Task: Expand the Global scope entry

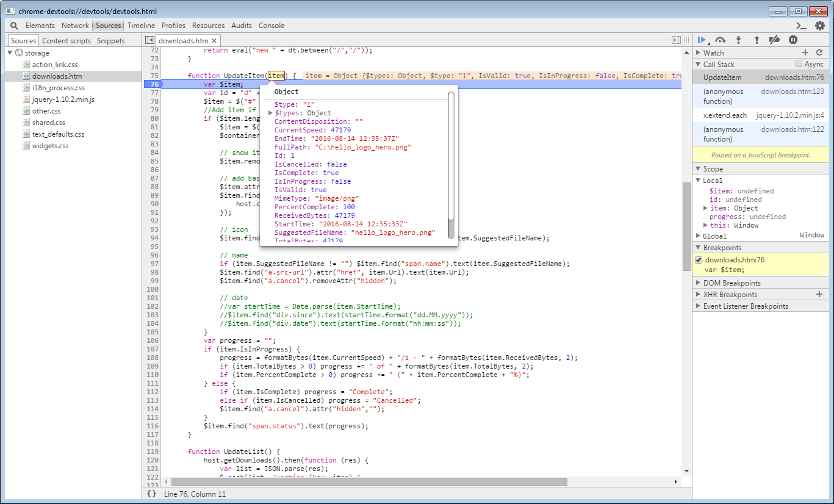Action: 699,236
